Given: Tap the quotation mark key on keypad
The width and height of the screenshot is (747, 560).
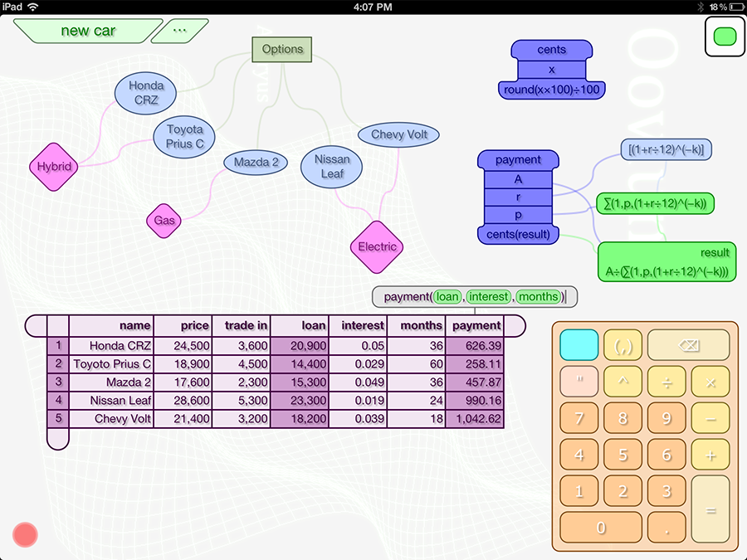Looking at the screenshot, I should (579, 382).
